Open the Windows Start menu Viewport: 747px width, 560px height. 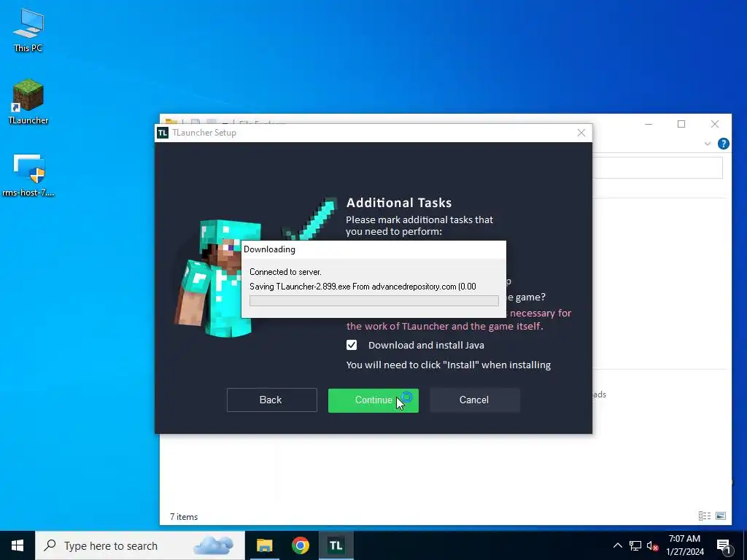point(18,545)
